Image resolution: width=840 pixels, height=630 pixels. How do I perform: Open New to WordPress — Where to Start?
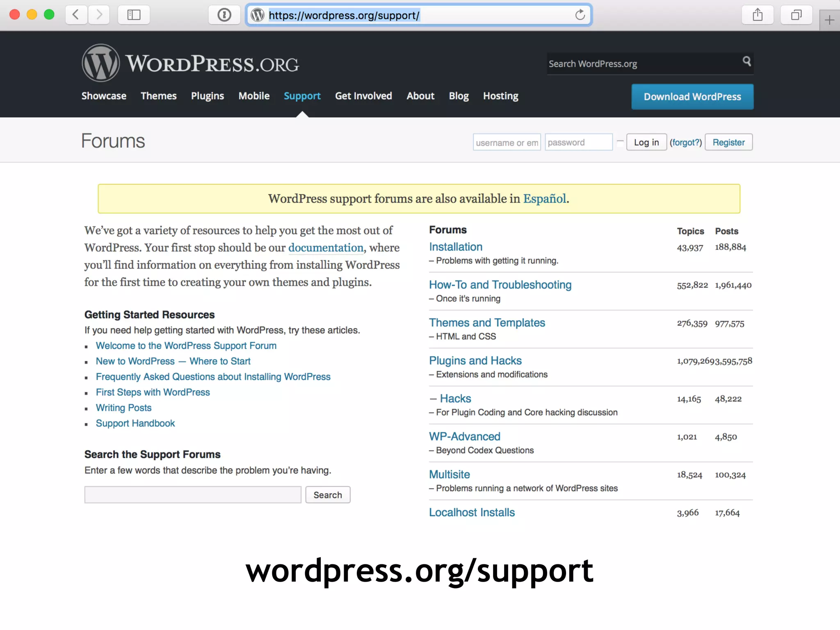tap(173, 361)
